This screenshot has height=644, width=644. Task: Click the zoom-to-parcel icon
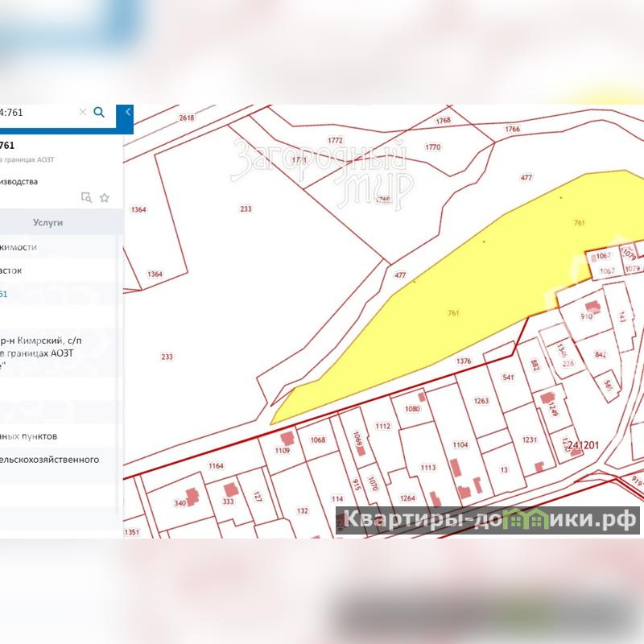pyautogui.click(x=86, y=197)
